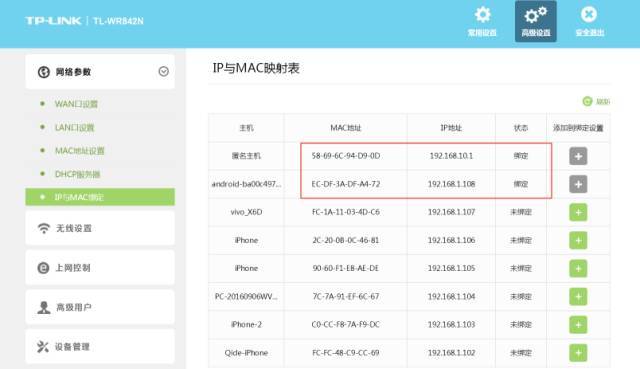The image size is (640, 369).
Task: Go to LAN口设置
Action: click(x=74, y=127)
